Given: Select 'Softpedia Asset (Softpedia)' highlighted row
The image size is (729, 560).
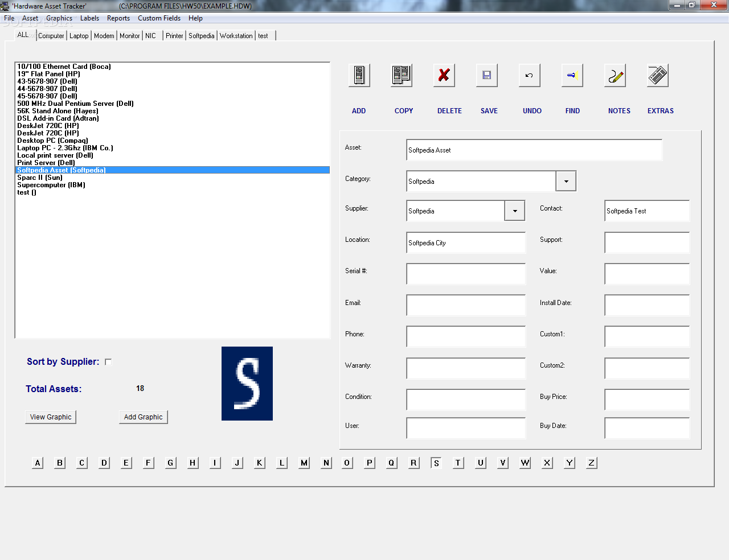Looking at the screenshot, I should (172, 170).
